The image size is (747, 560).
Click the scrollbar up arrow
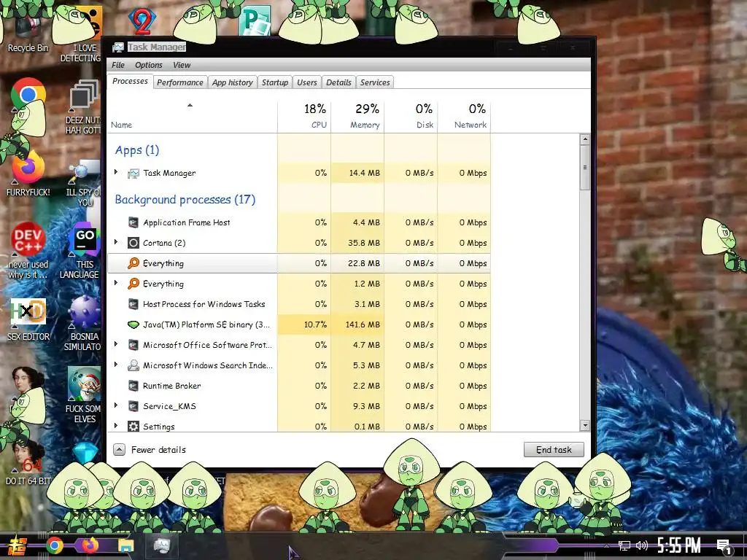pos(585,139)
